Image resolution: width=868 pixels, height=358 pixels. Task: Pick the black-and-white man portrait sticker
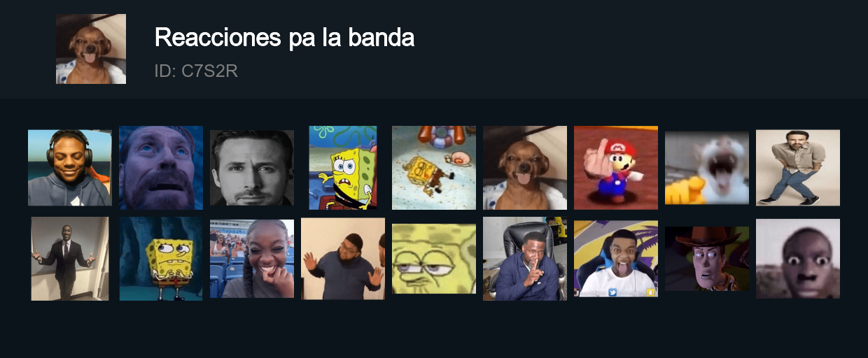[x=252, y=168]
